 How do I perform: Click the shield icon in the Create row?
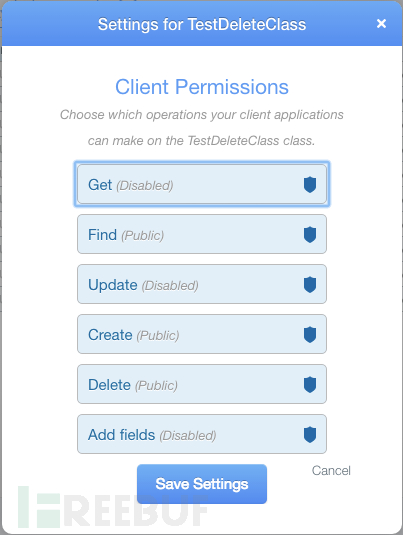click(310, 334)
